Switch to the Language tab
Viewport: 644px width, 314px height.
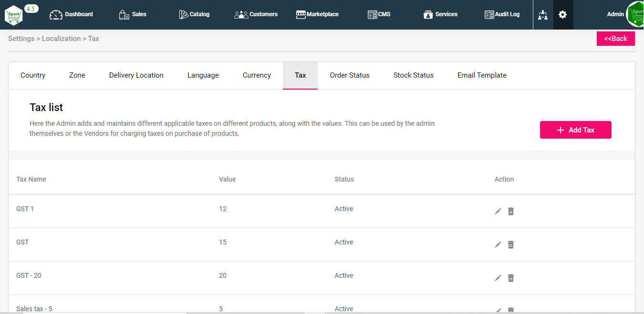click(x=203, y=75)
